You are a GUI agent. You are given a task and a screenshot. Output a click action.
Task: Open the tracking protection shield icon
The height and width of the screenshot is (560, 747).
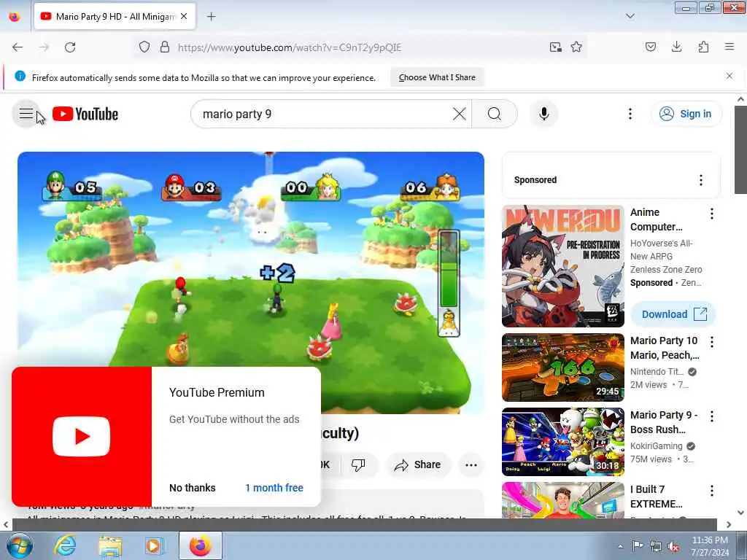tap(144, 47)
